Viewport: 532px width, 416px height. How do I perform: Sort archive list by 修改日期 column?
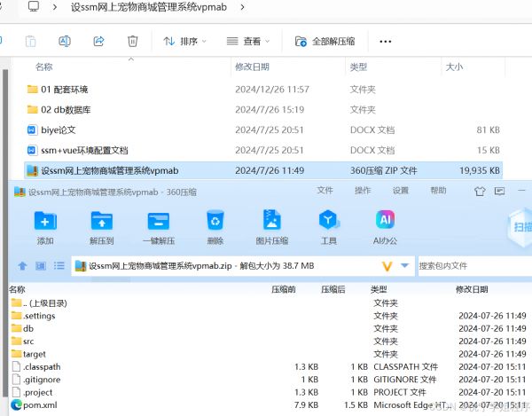[472, 289]
